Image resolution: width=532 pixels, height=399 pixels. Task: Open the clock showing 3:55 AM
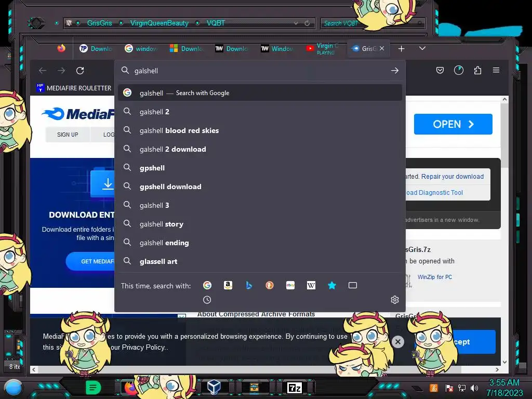504,382
